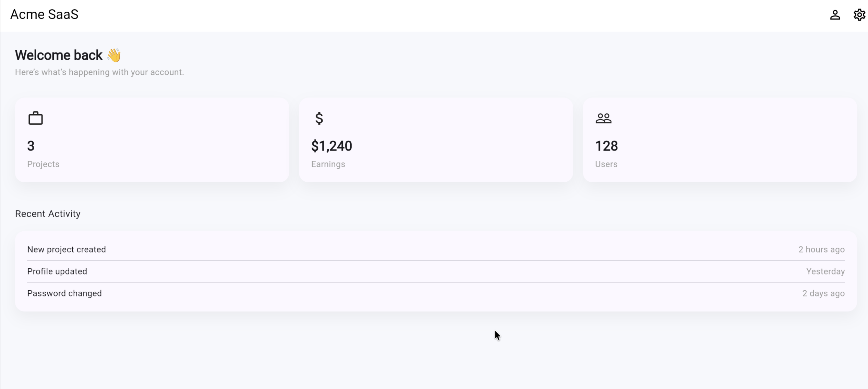Click the Acme SaaS title
868x389 pixels.
tap(44, 14)
